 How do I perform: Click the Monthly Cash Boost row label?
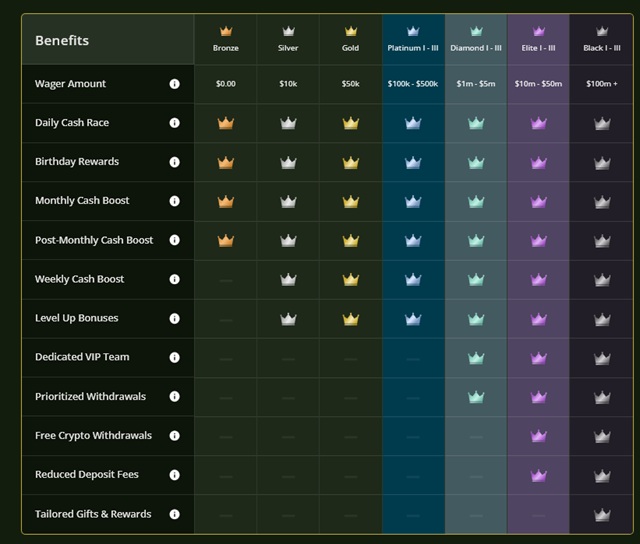point(82,200)
